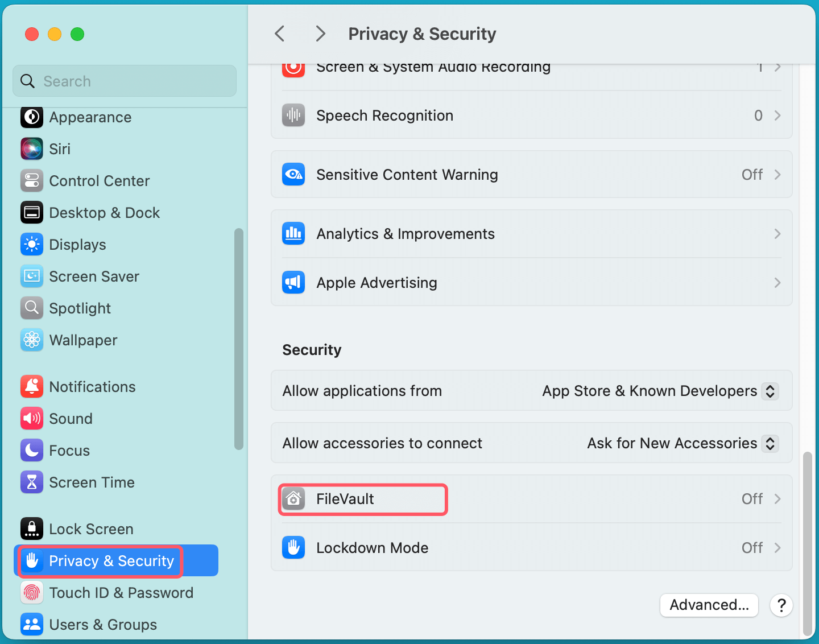
Task: Click the Advanced… button
Action: [709, 605]
